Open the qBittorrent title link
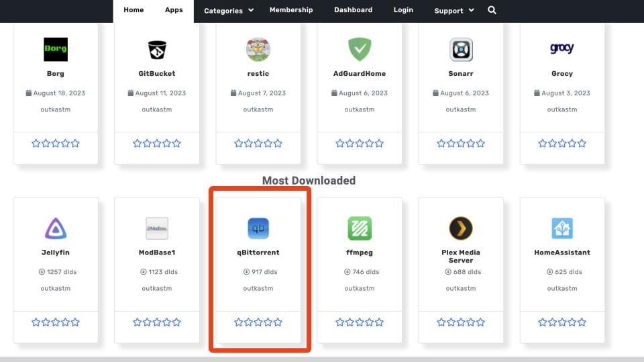644x362 pixels. [258, 253]
